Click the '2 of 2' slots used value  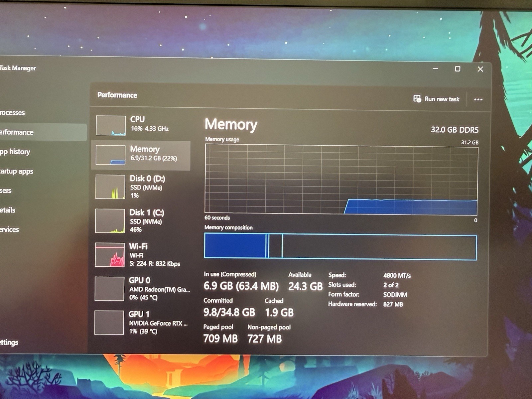(391, 285)
